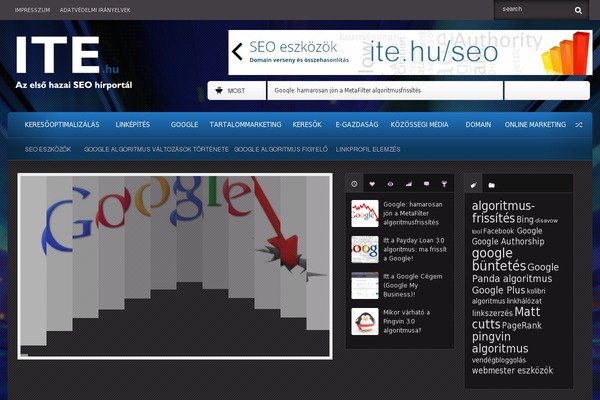The width and height of the screenshot is (600, 400).
Task: Click the search magnifier icon
Action: 578,10
